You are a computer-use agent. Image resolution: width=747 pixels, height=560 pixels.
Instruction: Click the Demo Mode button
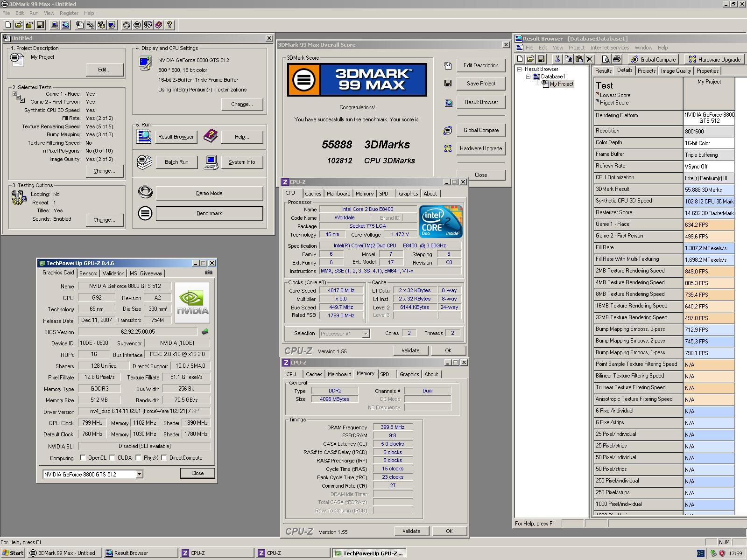click(x=209, y=193)
